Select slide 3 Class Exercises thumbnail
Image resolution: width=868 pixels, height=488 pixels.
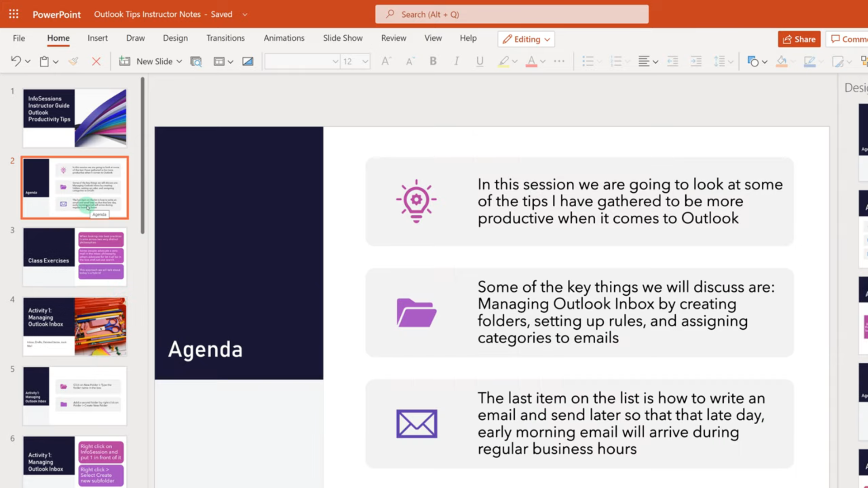click(75, 257)
